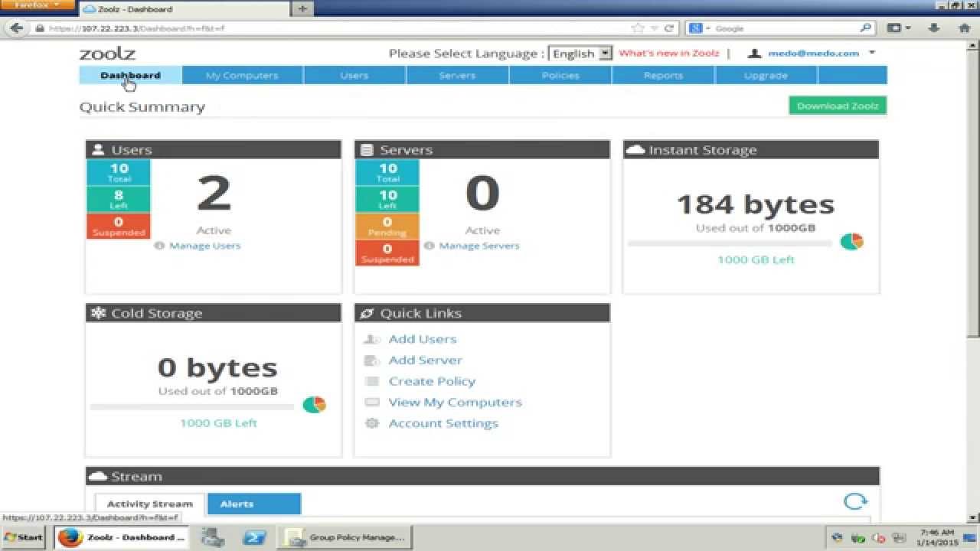Expand the medo@medo.com account menu arrow
The width and height of the screenshot is (980, 551).
click(872, 53)
